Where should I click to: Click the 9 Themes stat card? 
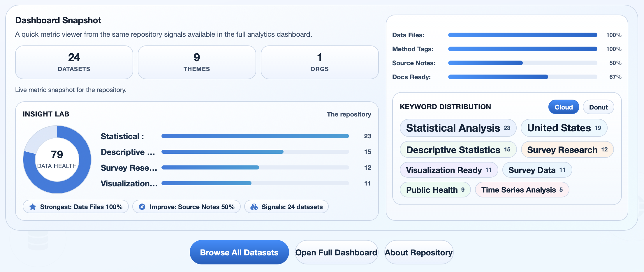(x=197, y=62)
